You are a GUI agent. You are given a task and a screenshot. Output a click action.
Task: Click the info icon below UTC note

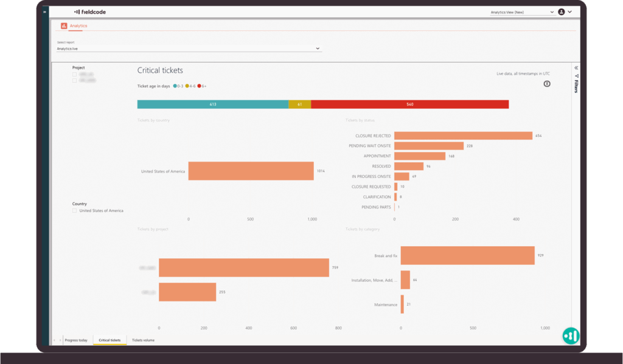pyautogui.click(x=547, y=84)
